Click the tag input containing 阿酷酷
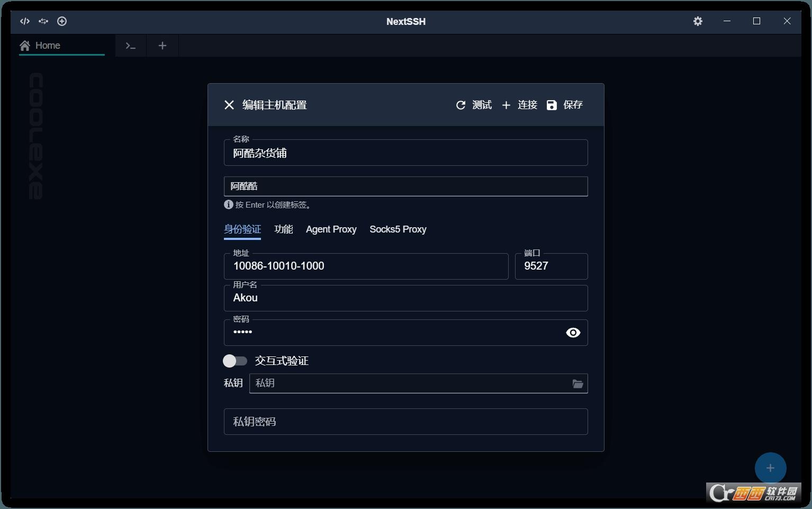Image resolution: width=812 pixels, height=509 pixels. pos(405,186)
